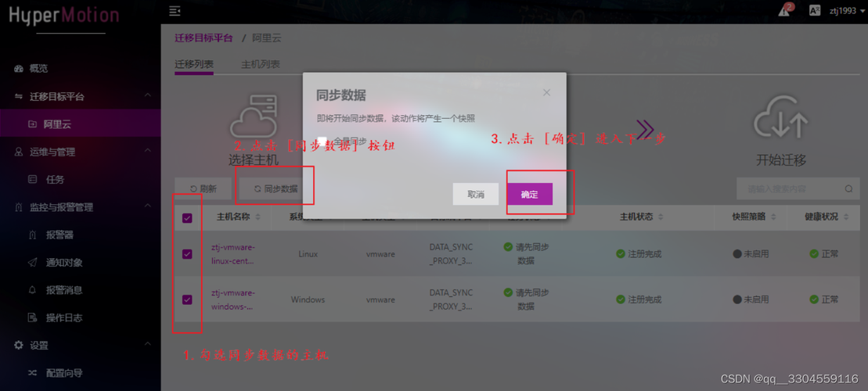Open the alert notifications bell with badge

click(x=785, y=9)
